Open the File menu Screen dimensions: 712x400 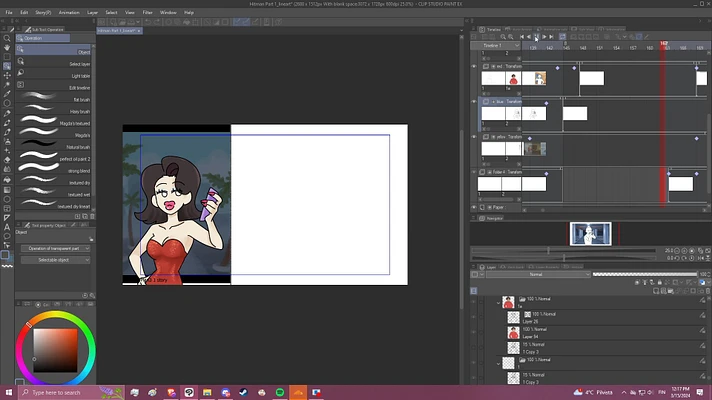[9, 13]
